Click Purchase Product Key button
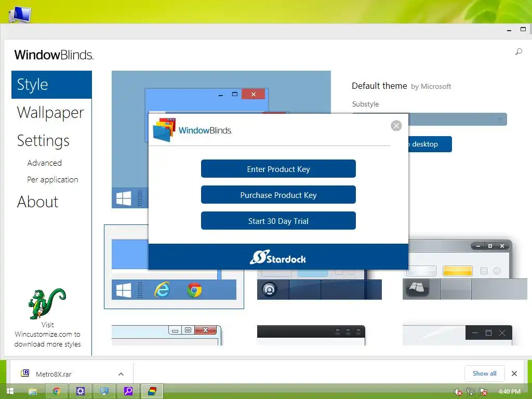 pyautogui.click(x=278, y=195)
